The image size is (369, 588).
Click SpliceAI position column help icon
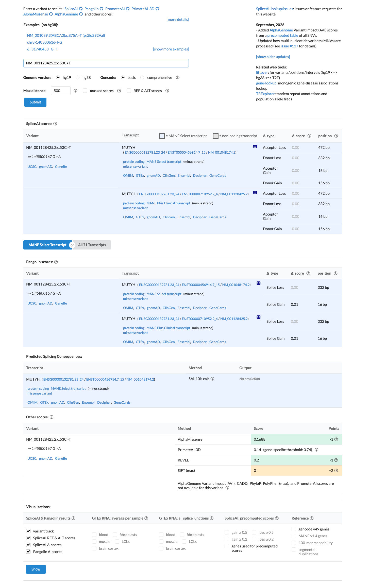tap(336, 136)
